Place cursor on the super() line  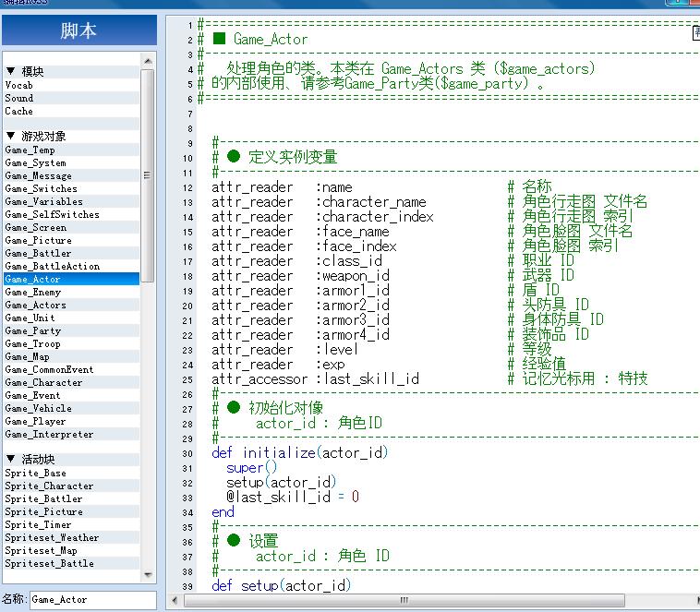251,468
